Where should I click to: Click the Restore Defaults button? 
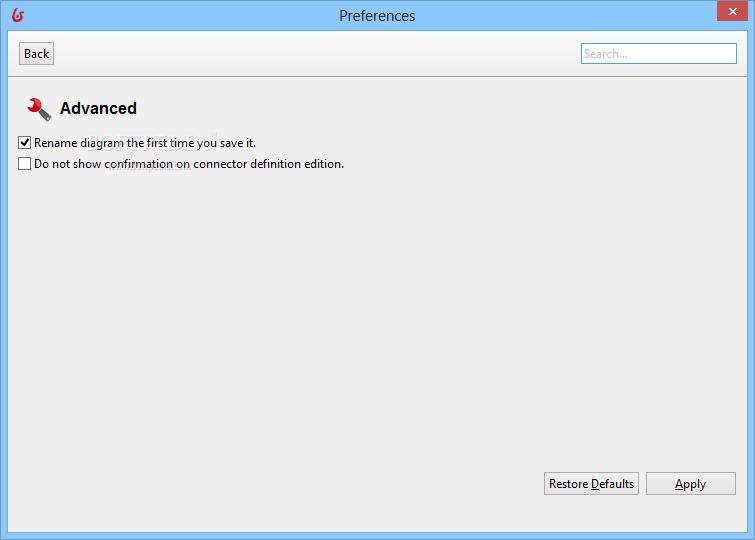tap(591, 484)
